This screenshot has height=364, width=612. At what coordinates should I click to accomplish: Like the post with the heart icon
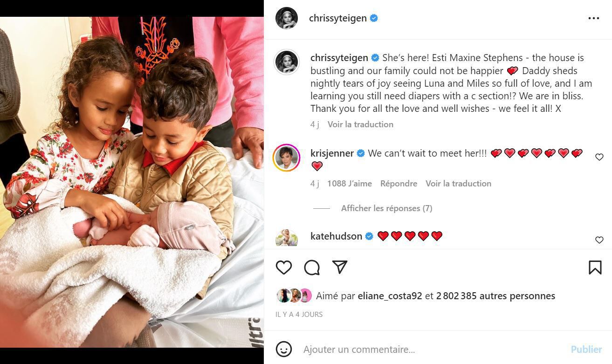(284, 268)
